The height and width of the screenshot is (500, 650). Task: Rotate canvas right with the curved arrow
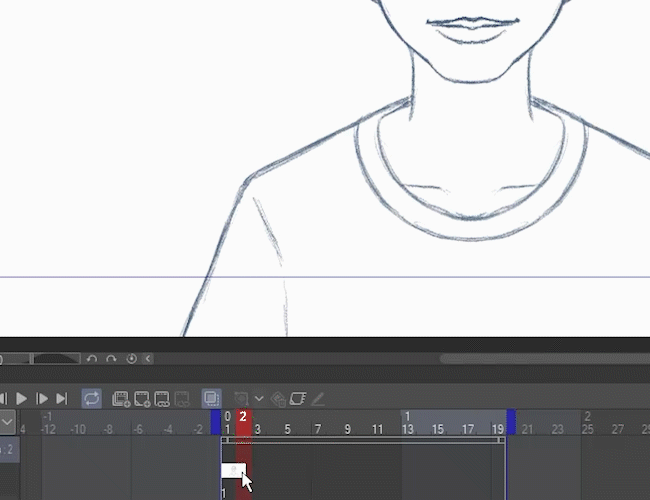pyautogui.click(x=111, y=359)
